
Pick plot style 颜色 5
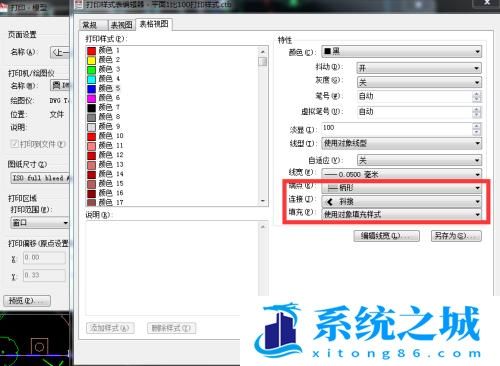[x=104, y=89]
